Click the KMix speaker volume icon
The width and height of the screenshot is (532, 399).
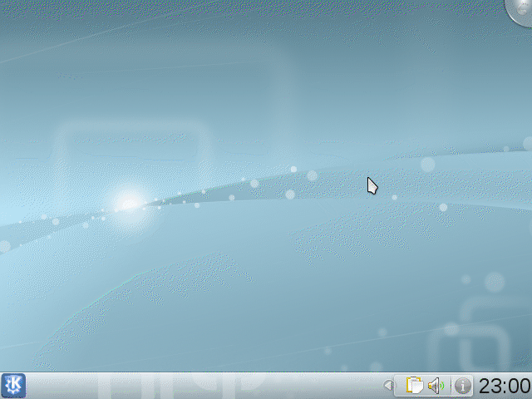[x=436, y=386]
